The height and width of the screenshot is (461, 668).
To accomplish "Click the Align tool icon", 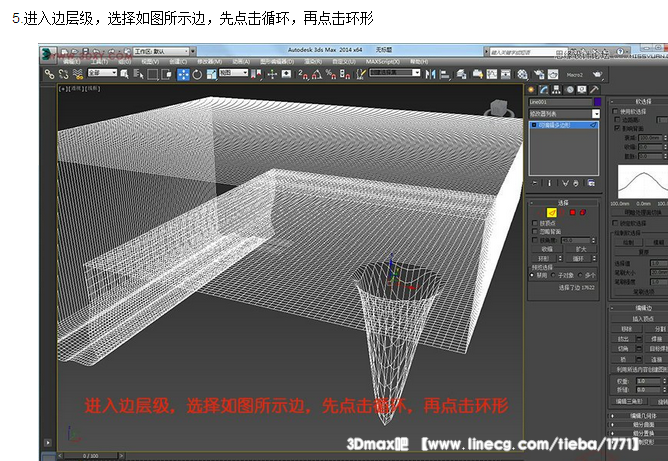I will tap(444, 74).
